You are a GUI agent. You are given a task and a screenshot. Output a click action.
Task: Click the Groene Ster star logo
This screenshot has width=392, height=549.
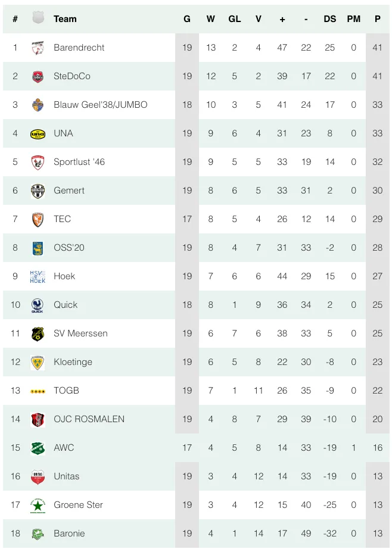38,505
